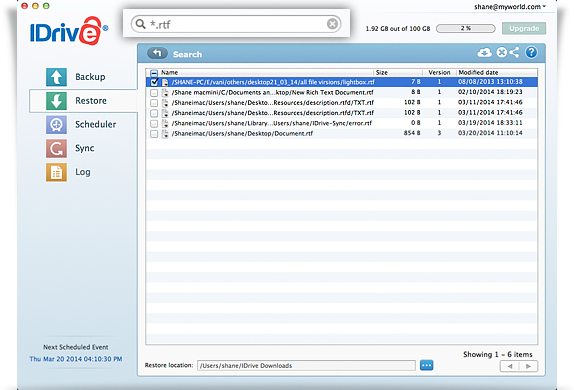Click the 854 B size cell

click(x=412, y=133)
